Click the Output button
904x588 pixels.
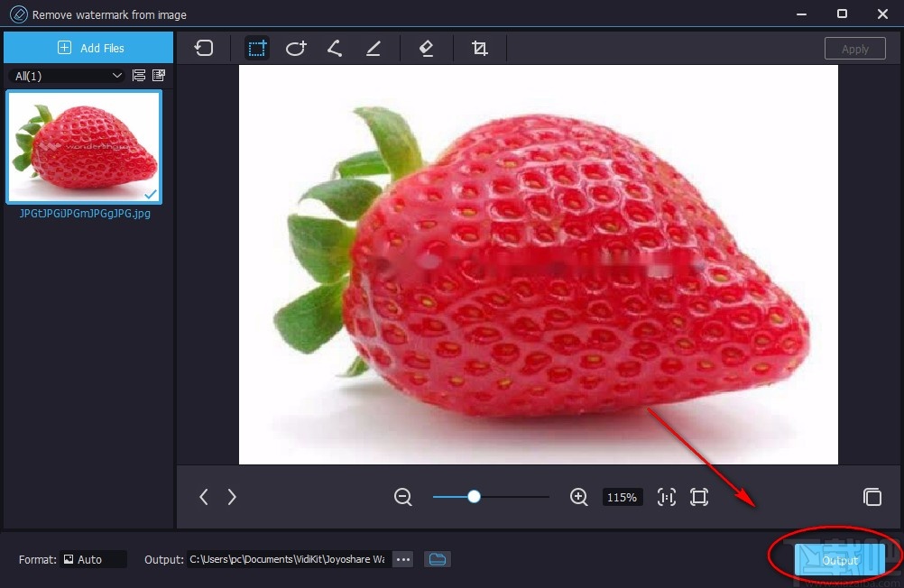click(839, 559)
